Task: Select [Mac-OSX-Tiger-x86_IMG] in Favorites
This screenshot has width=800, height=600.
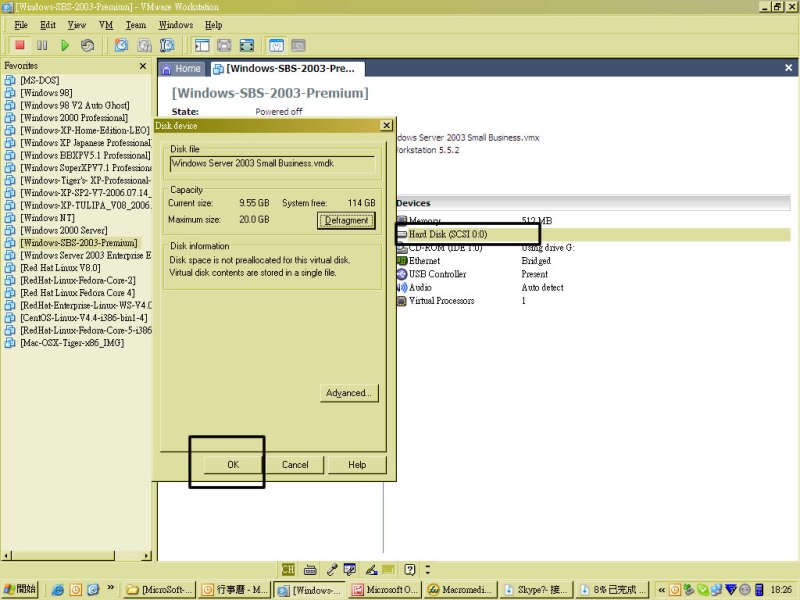Action: (x=72, y=342)
